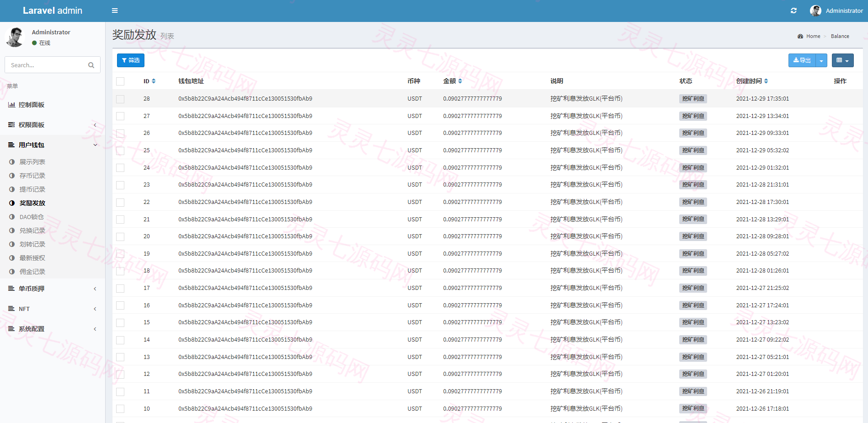Click creation time 2021-12-29 13:34:01

pos(762,116)
